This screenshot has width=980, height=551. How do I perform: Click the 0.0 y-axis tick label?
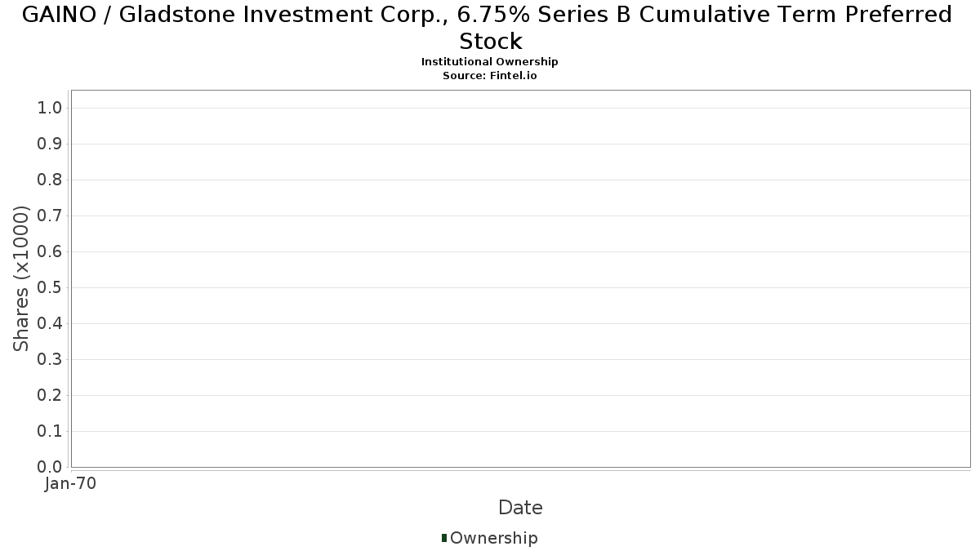coord(50,467)
